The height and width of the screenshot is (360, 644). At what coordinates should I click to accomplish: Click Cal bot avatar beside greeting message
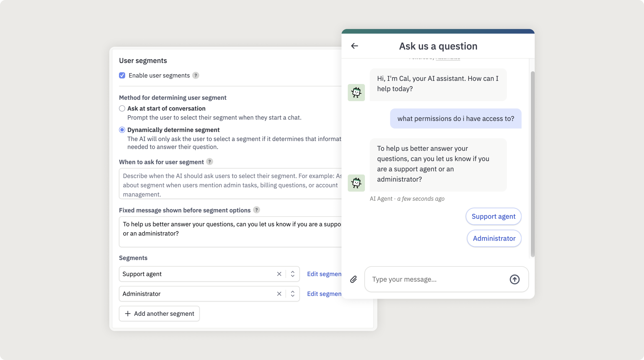[x=356, y=92]
